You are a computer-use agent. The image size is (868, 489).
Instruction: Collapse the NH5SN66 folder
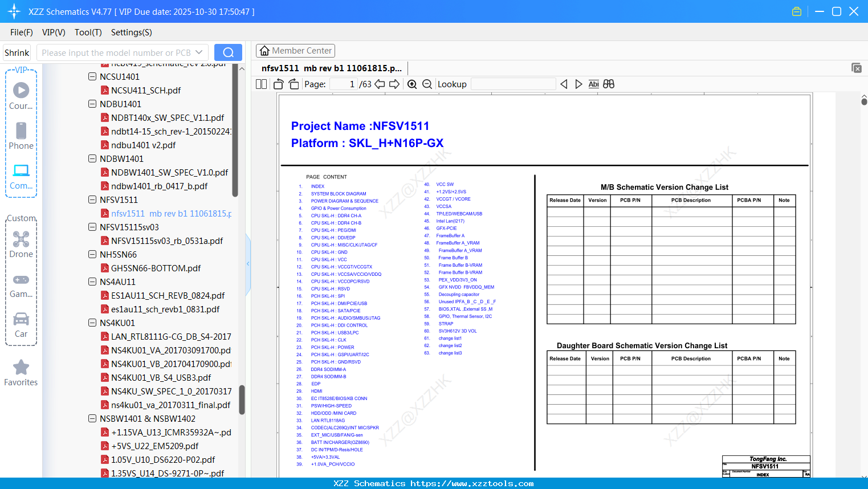click(x=92, y=254)
